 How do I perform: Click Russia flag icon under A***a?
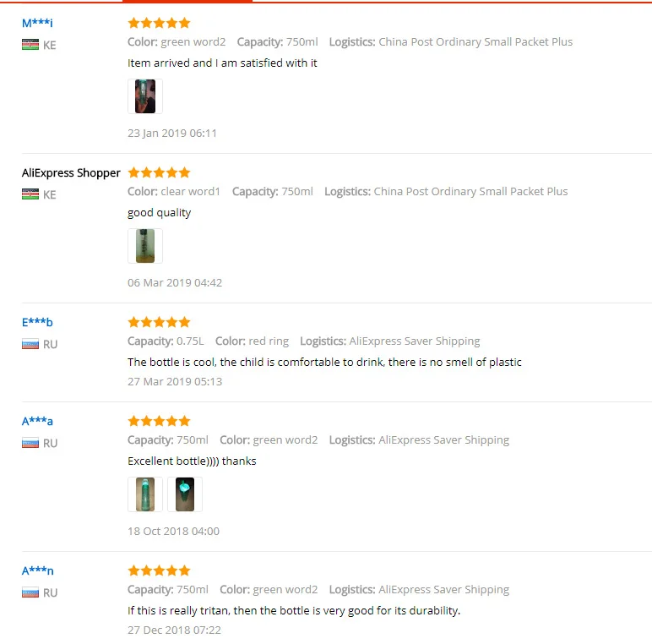[30, 443]
